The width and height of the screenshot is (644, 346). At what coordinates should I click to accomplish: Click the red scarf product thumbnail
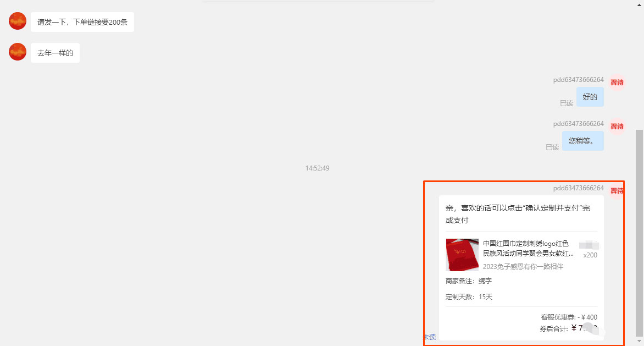[462, 255]
